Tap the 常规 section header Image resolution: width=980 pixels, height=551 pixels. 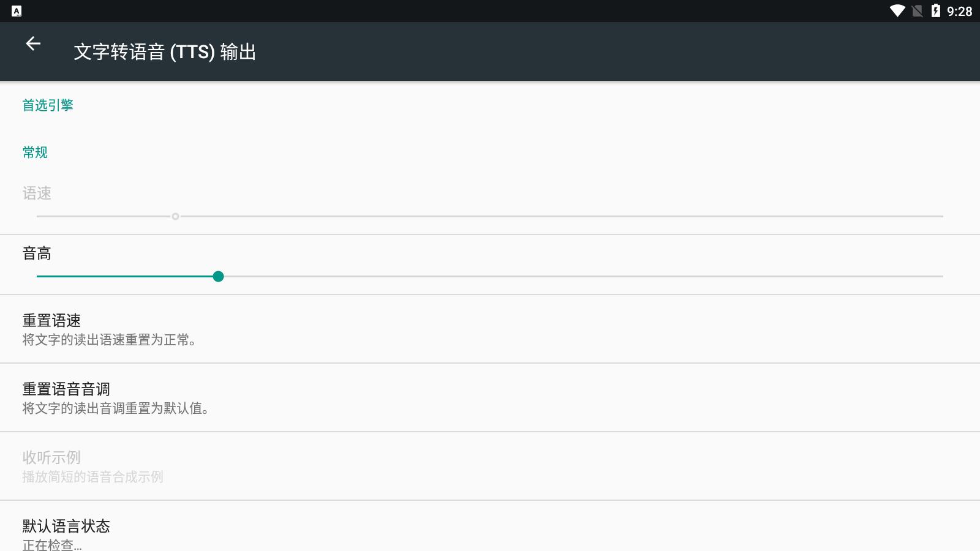(x=35, y=152)
